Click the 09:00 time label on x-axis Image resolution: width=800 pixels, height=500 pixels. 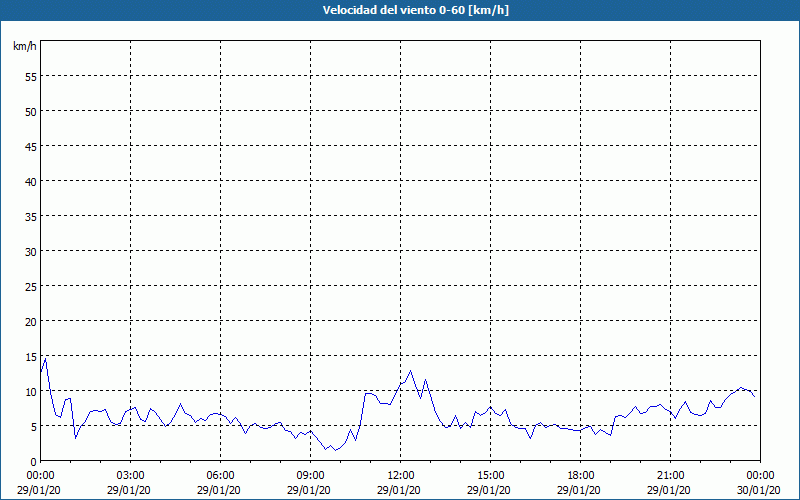coord(310,476)
